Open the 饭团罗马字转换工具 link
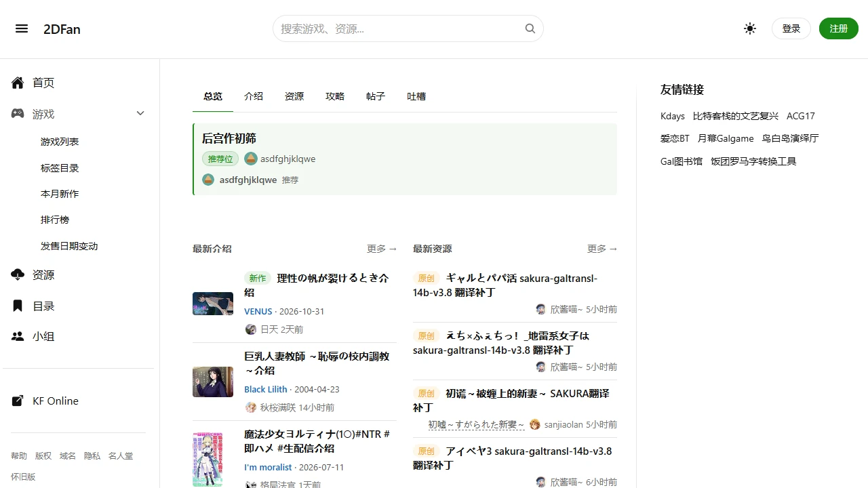Viewport: 868px width, 488px height. [753, 161]
